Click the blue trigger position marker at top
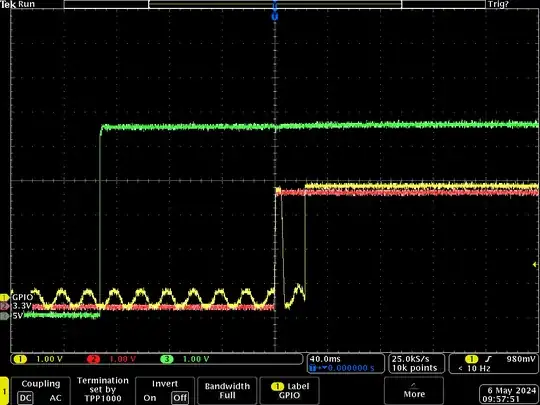Image resolution: width=540 pixels, height=405 pixels. (274, 16)
